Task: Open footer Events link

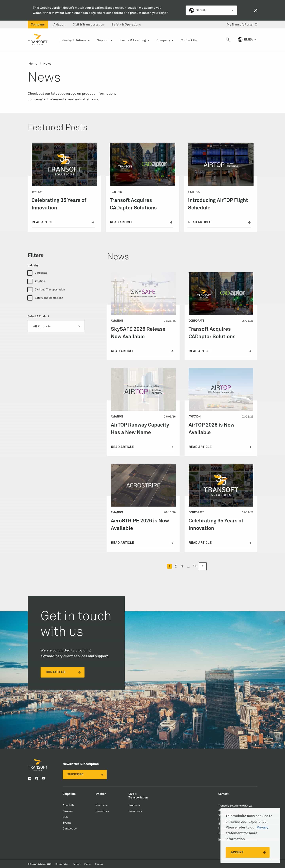Action: [x=67, y=823]
